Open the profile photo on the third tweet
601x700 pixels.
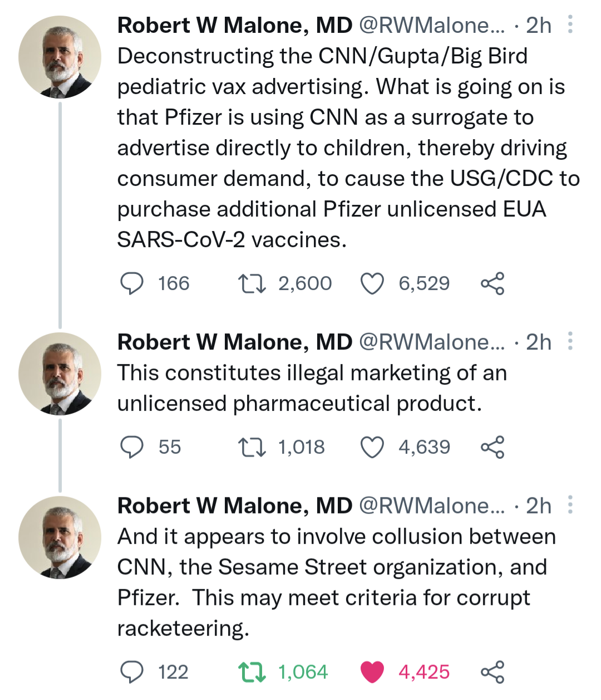coord(60,537)
